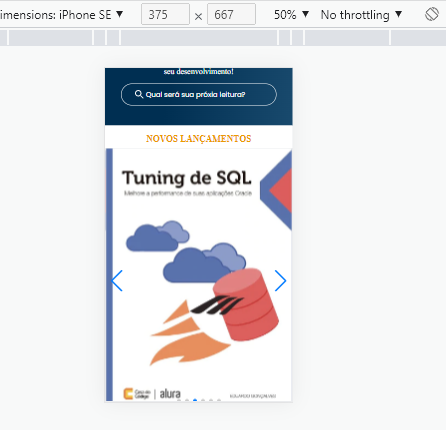The image size is (446, 430).
Task: Click the media query breakpoint bar
Action: pyautogui.click(x=223, y=37)
